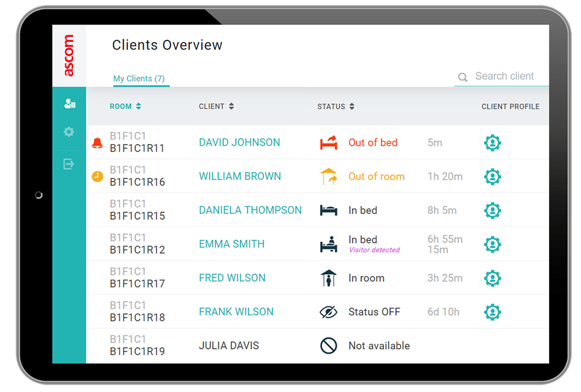Click the orange clock icon for William Brown
This screenshot has width=581, height=392.
(x=97, y=177)
